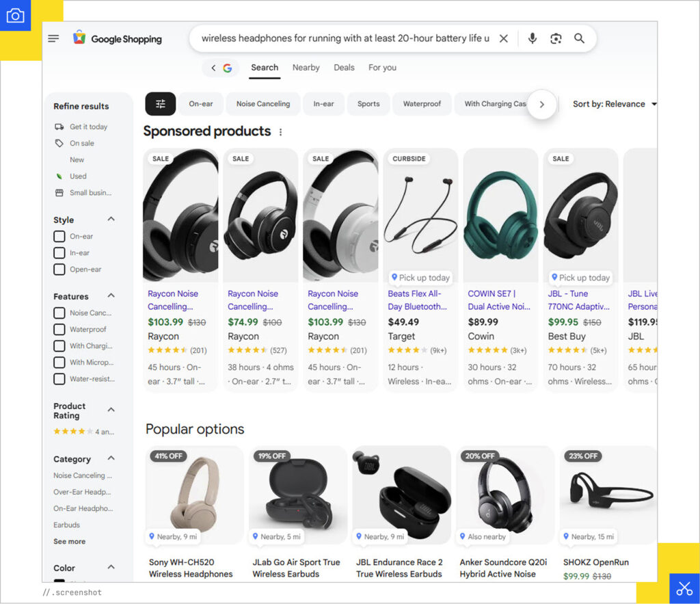700x604 pixels.
Task: Open the Sort by Relevance dropdown
Action: click(615, 103)
